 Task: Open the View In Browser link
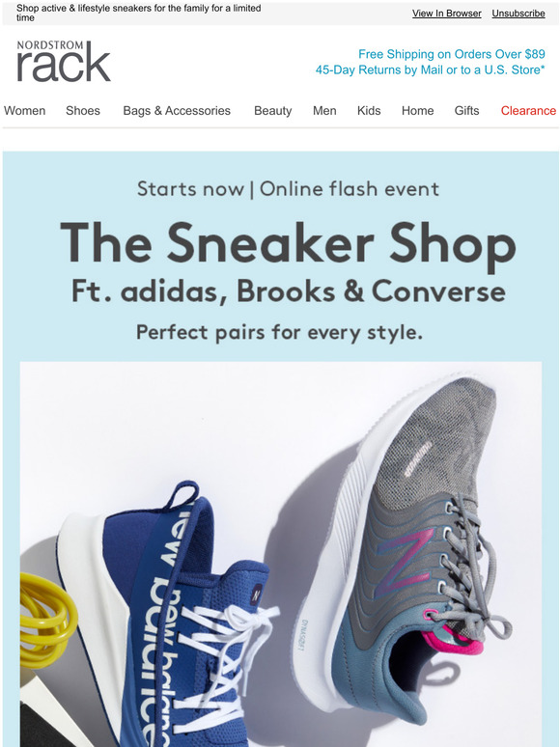click(x=447, y=14)
